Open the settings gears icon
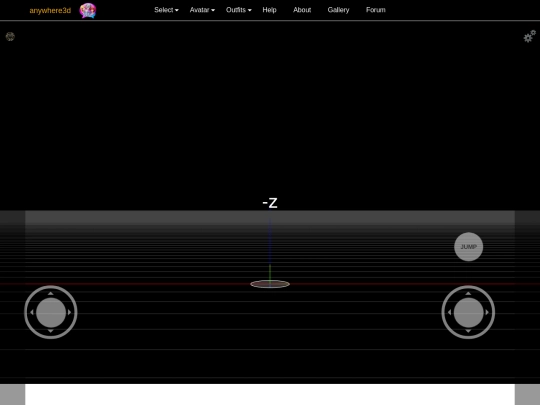This screenshot has height=405, width=540. click(530, 37)
